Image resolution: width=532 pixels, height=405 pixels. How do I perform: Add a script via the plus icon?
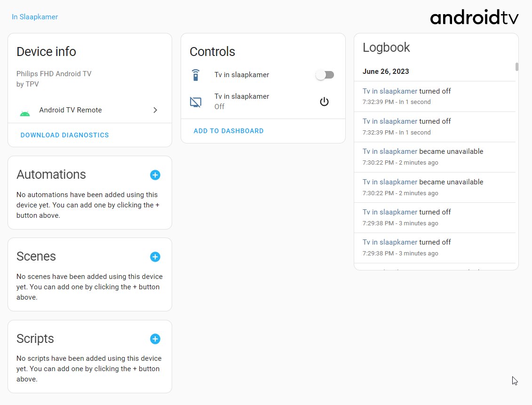[x=155, y=339]
